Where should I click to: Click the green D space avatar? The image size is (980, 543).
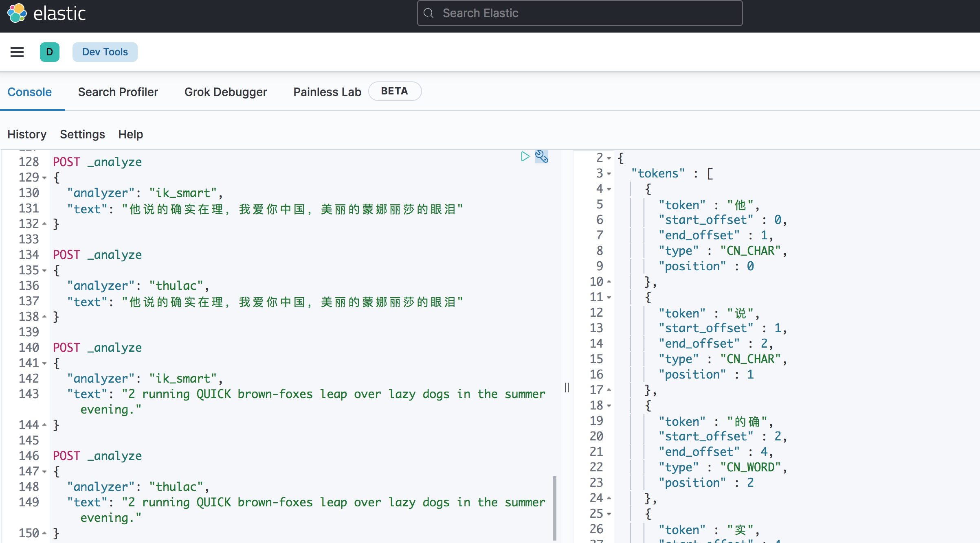[50, 52]
